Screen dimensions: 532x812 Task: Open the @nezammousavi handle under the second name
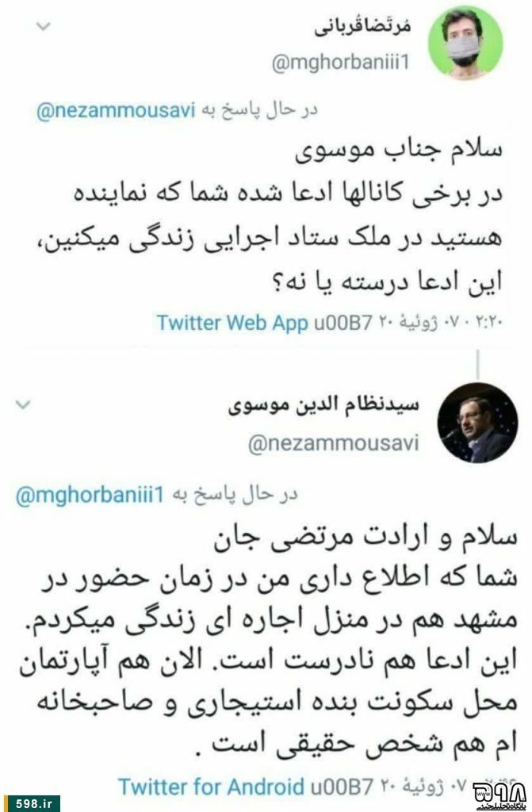tap(333, 442)
